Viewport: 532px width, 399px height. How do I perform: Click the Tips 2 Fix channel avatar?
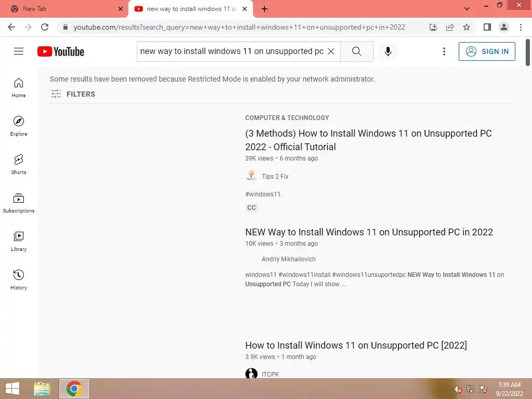251,176
